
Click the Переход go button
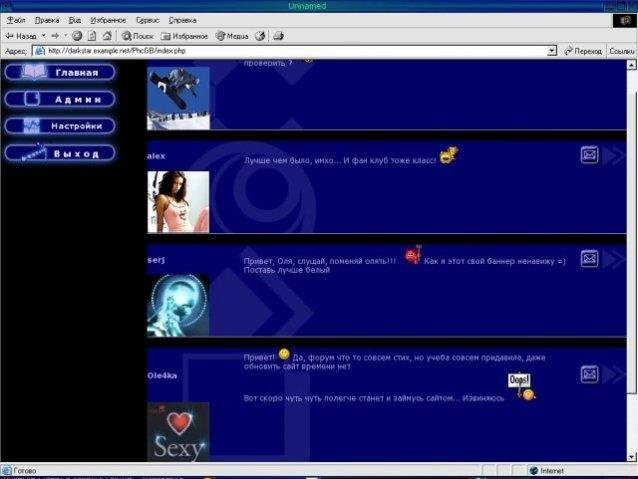583,51
